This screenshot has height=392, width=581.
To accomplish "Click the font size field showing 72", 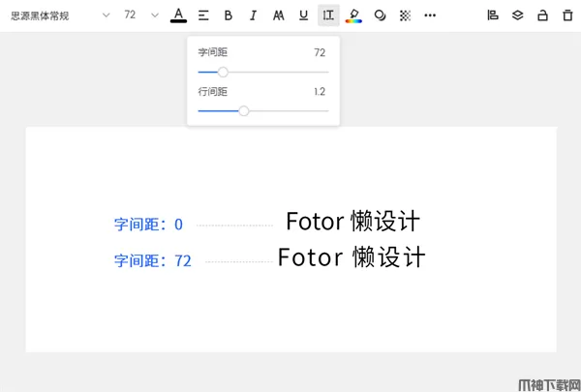I will tap(130, 15).
